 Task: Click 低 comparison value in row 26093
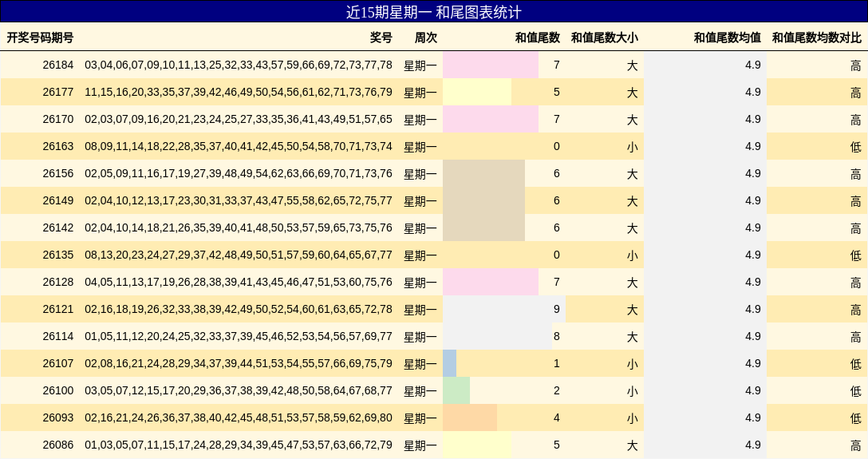[856, 418]
